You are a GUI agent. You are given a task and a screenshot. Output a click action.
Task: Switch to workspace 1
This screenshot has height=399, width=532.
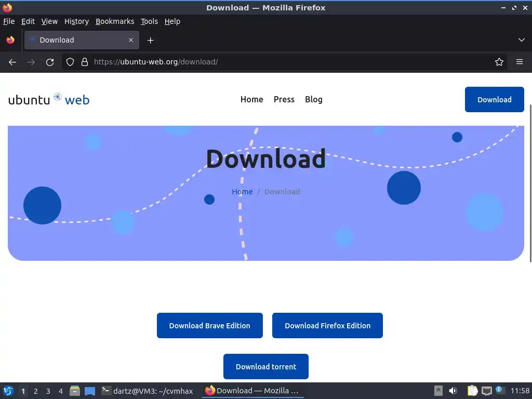[x=23, y=391]
